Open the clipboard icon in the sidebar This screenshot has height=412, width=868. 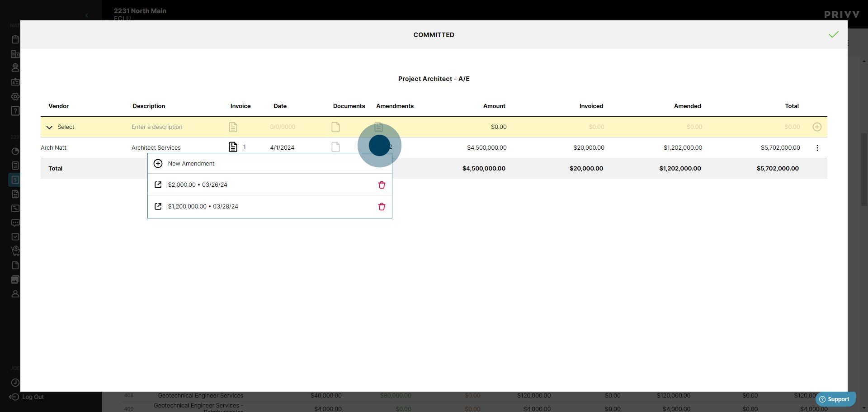[15, 39]
